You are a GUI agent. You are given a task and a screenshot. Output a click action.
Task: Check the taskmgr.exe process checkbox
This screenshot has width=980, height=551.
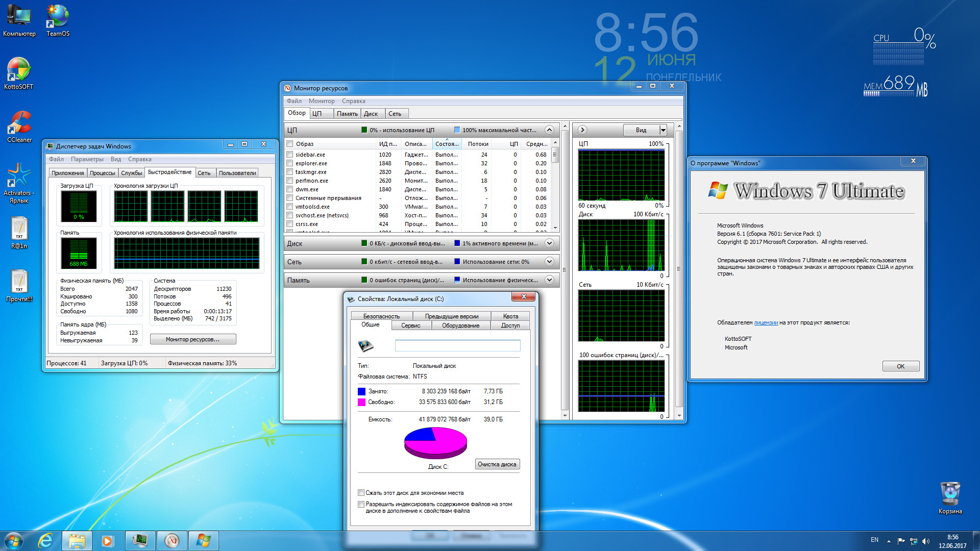click(289, 172)
